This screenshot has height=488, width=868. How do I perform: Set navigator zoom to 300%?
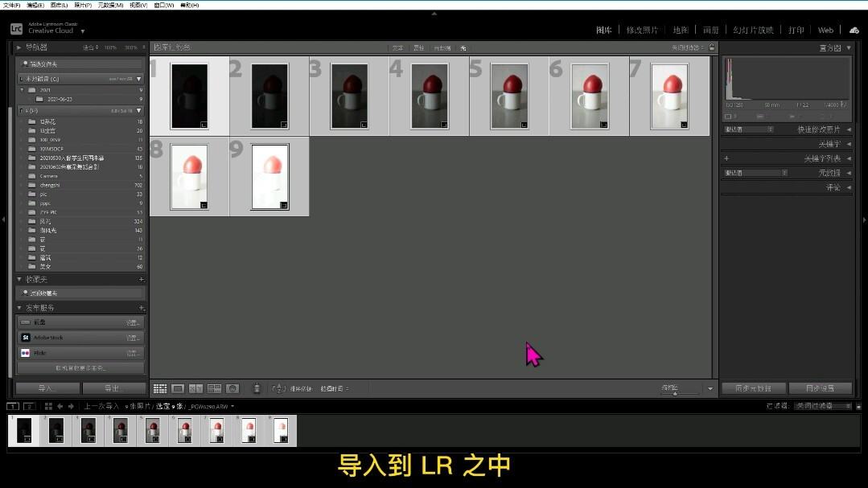pyautogui.click(x=130, y=47)
